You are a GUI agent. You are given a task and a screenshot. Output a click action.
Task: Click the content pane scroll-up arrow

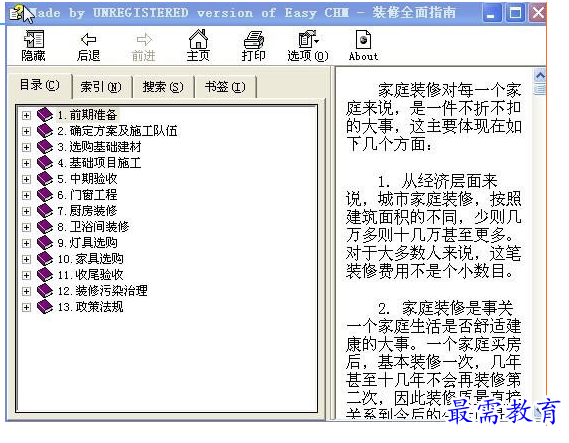(540, 75)
